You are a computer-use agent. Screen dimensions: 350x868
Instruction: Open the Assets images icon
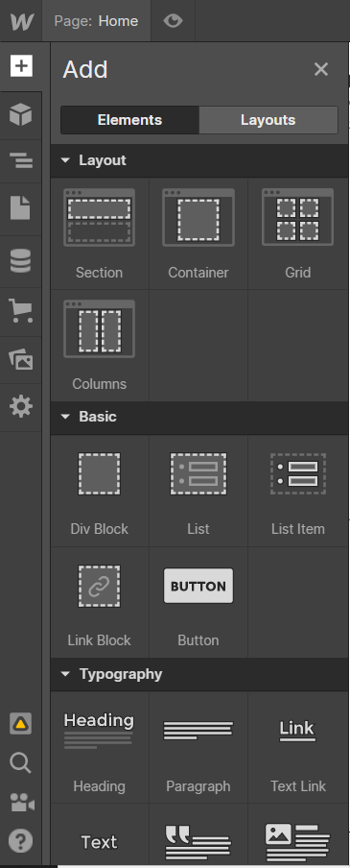tap(20, 359)
